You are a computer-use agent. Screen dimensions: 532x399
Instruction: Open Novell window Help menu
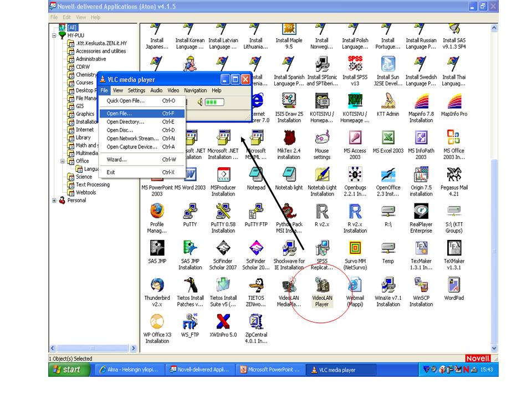pyautogui.click(x=95, y=17)
